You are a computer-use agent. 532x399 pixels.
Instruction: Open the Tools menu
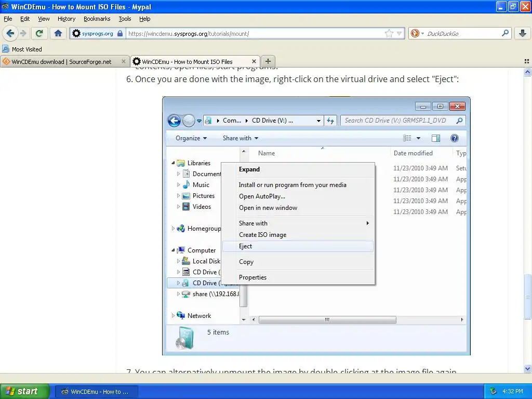point(125,19)
